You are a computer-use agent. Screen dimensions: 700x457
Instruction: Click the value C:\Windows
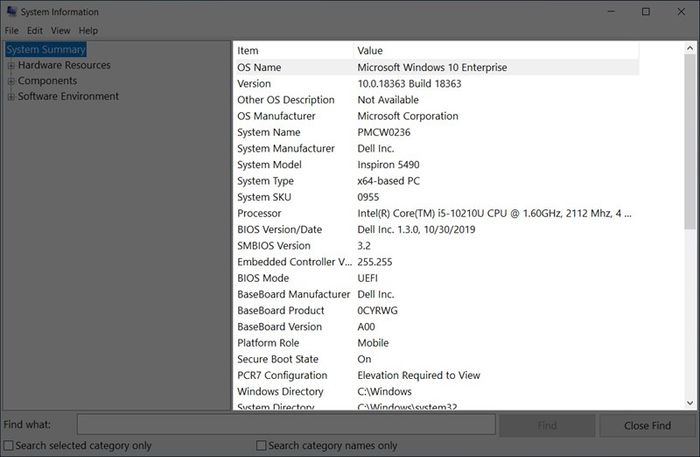(384, 391)
